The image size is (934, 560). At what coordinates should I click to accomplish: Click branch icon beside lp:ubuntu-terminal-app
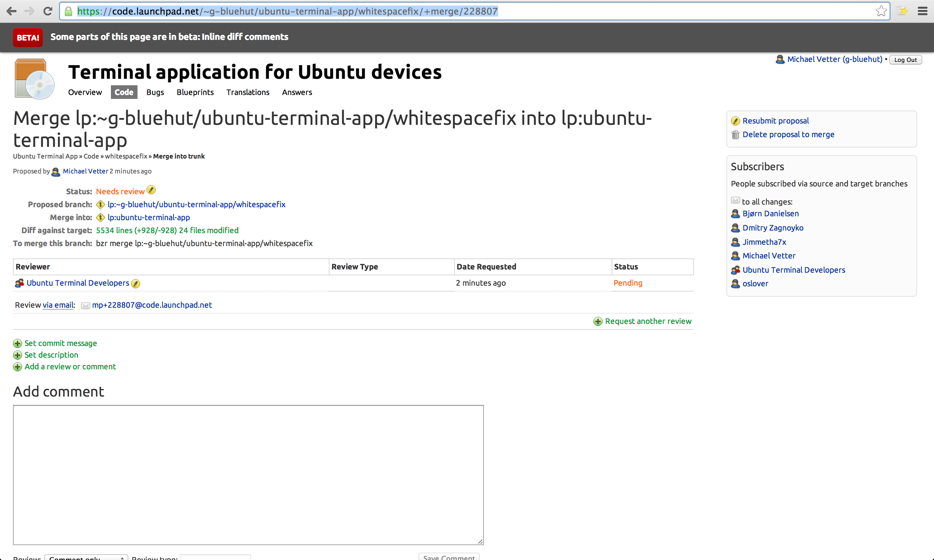[101, 218]
